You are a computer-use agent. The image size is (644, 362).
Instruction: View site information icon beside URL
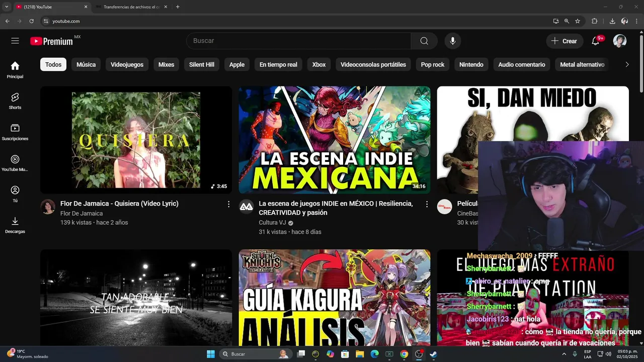46,21
